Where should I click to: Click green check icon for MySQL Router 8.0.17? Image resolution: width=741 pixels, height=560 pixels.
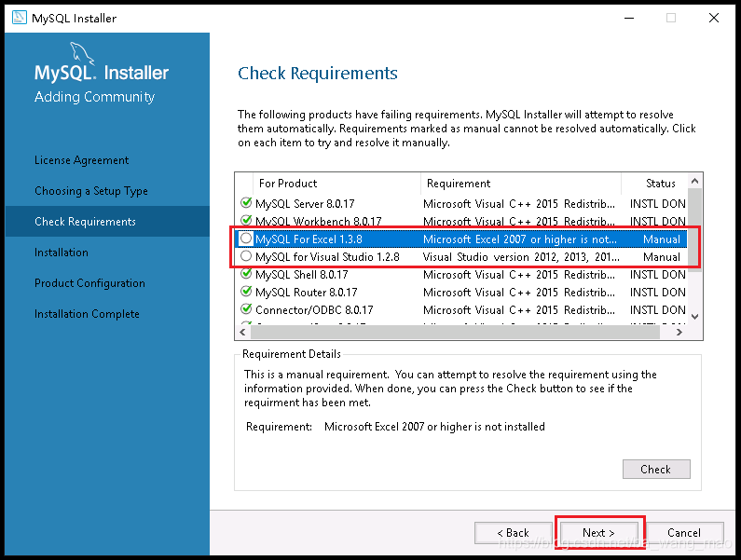pos(246,292)
